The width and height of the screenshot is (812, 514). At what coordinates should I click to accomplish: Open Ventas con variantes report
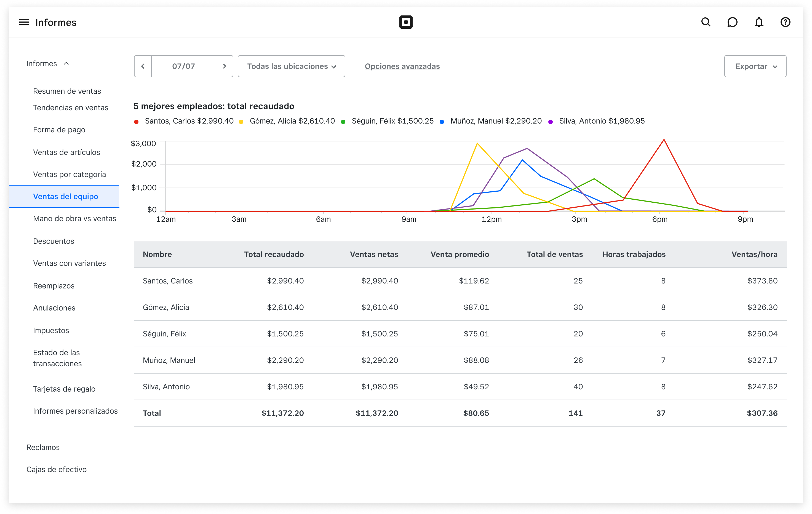70,263
